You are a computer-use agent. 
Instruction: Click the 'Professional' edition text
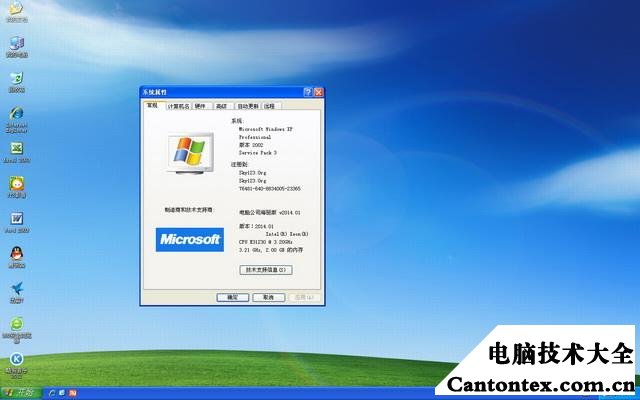[255, 137]
